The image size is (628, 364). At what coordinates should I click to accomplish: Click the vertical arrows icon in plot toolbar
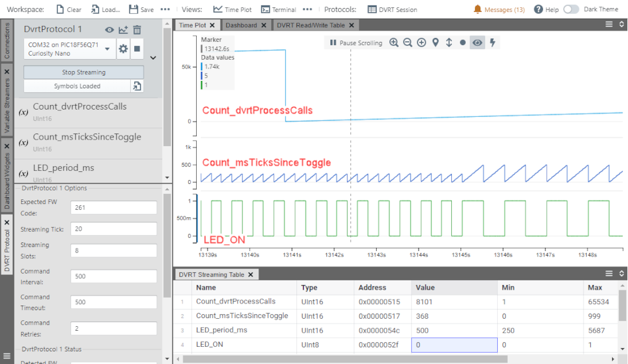tap(449, 43)
